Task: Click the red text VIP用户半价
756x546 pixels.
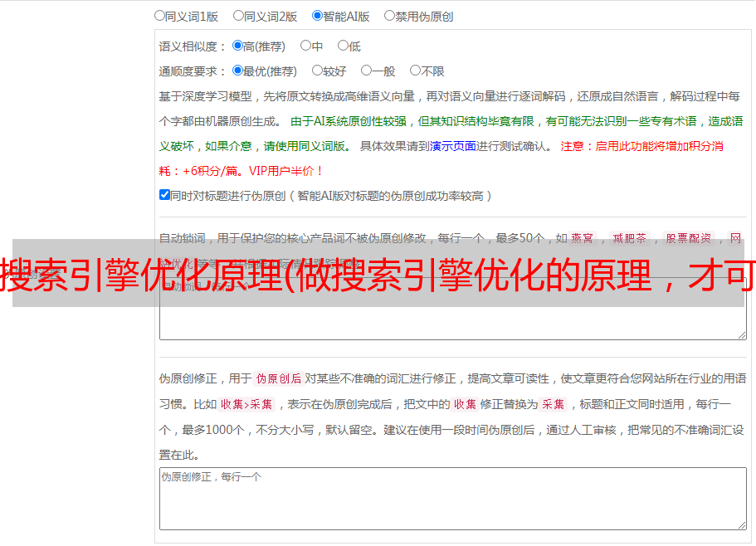Action: coord(286,171)
